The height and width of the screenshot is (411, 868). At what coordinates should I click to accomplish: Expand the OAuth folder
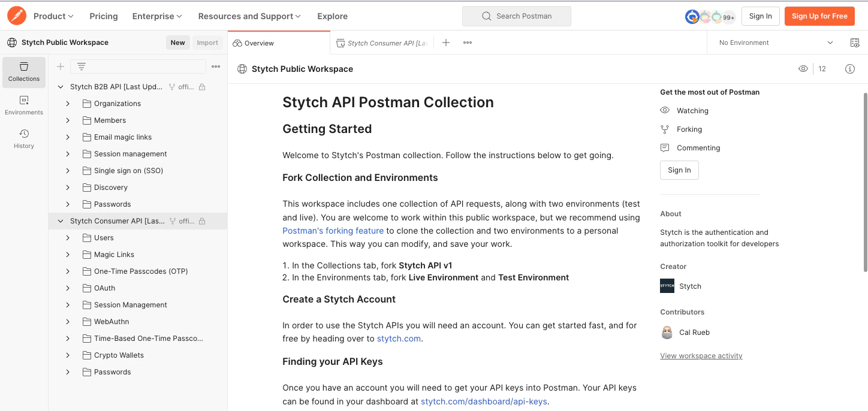68,288
